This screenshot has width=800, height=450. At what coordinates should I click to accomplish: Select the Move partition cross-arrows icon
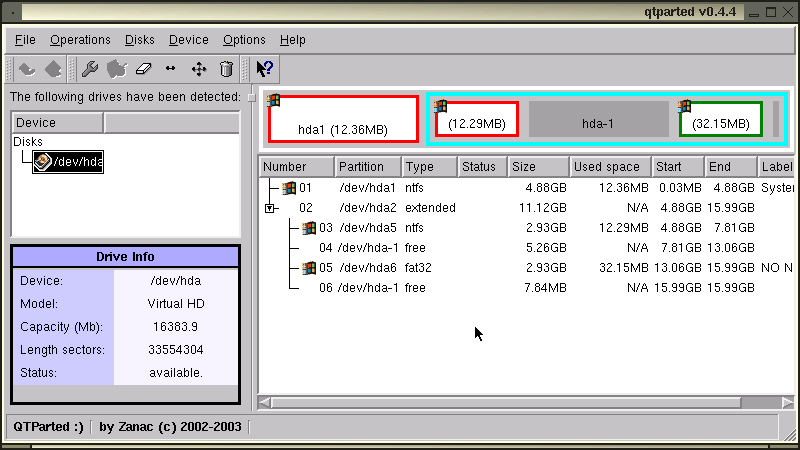199,69
